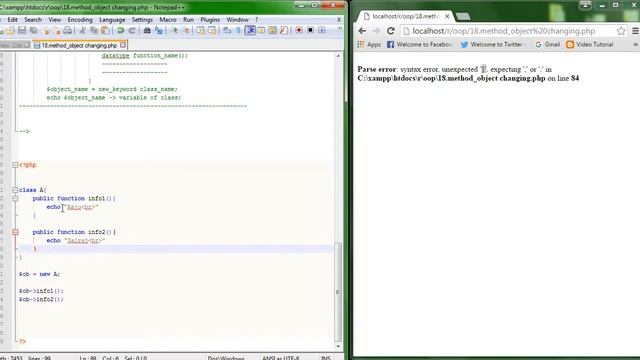Click the Close document toolbar icon
Screen dimensions: 640x360
[x=46, y=31]
